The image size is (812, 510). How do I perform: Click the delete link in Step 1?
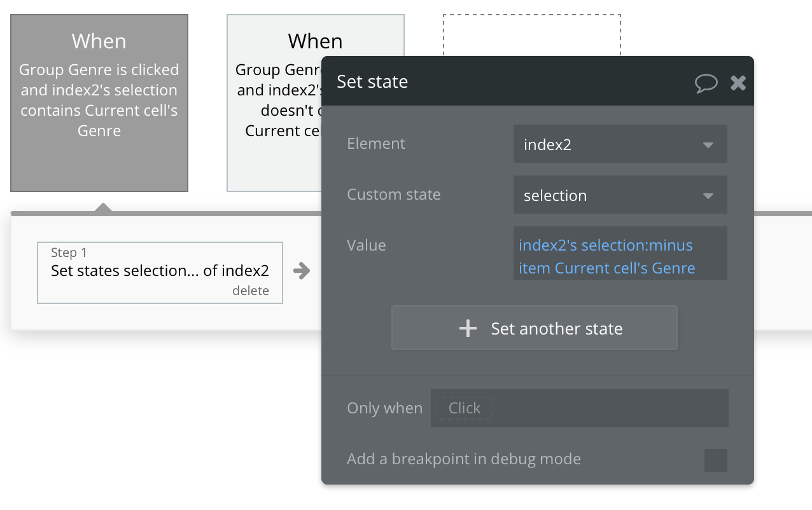(251, 291)
